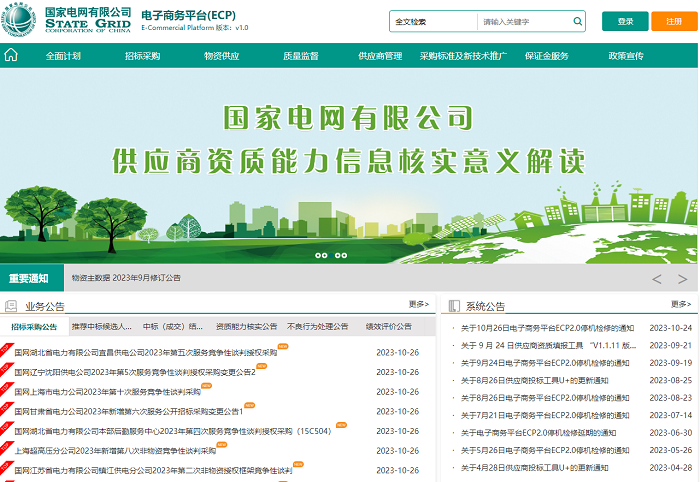Click the search magnifier icon
The width and height of the screenshot is (700, 482).
click(577, 21)
